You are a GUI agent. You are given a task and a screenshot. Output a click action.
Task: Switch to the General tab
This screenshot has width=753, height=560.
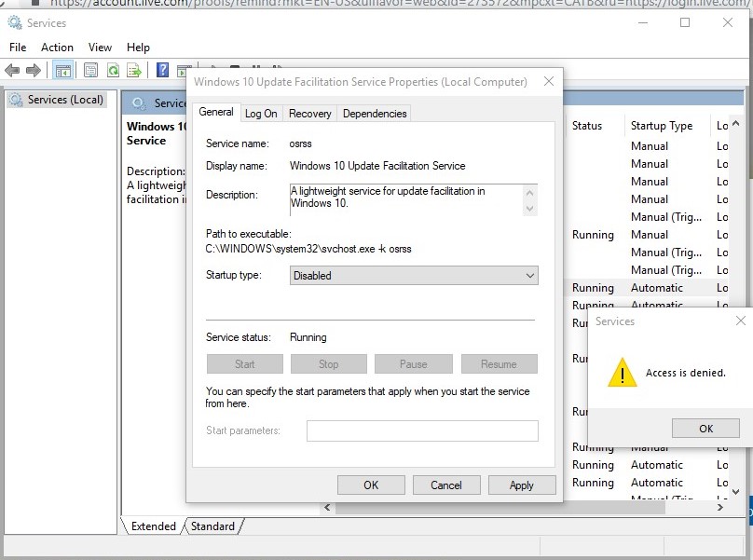pos(216,112)
